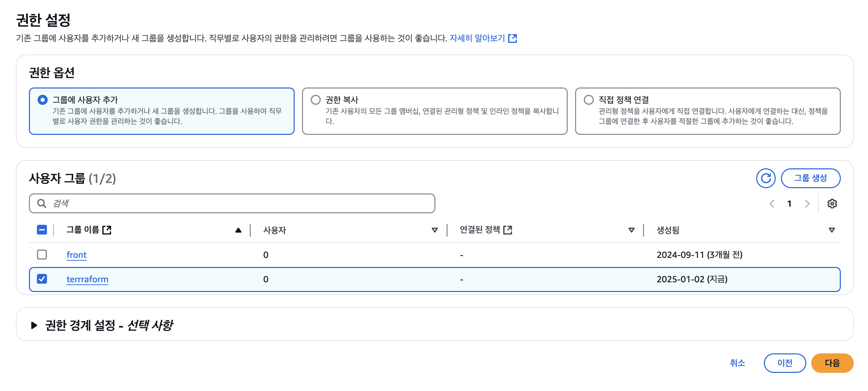This screenshot has height=391, width=868.
Task: Click 다음 button
Action: point(832,363)
